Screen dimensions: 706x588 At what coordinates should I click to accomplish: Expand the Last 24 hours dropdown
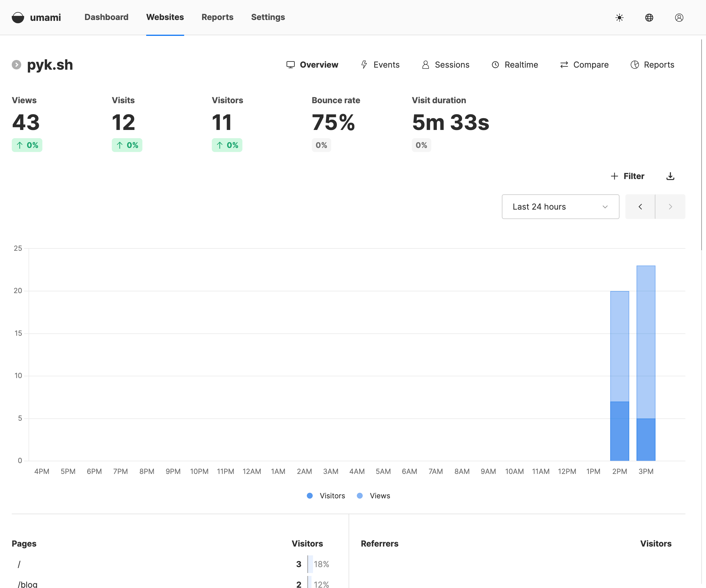coord(560,207)
